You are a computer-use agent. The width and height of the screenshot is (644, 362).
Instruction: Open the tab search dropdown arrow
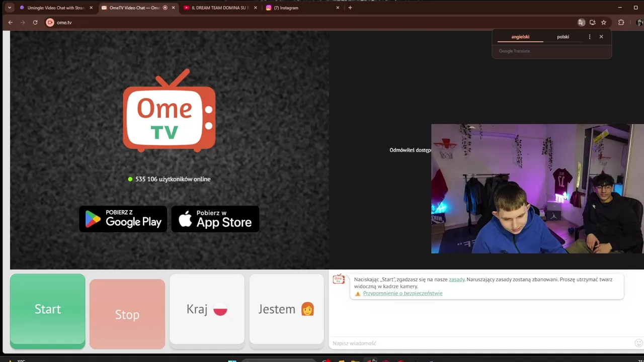[x=9, y=8]
